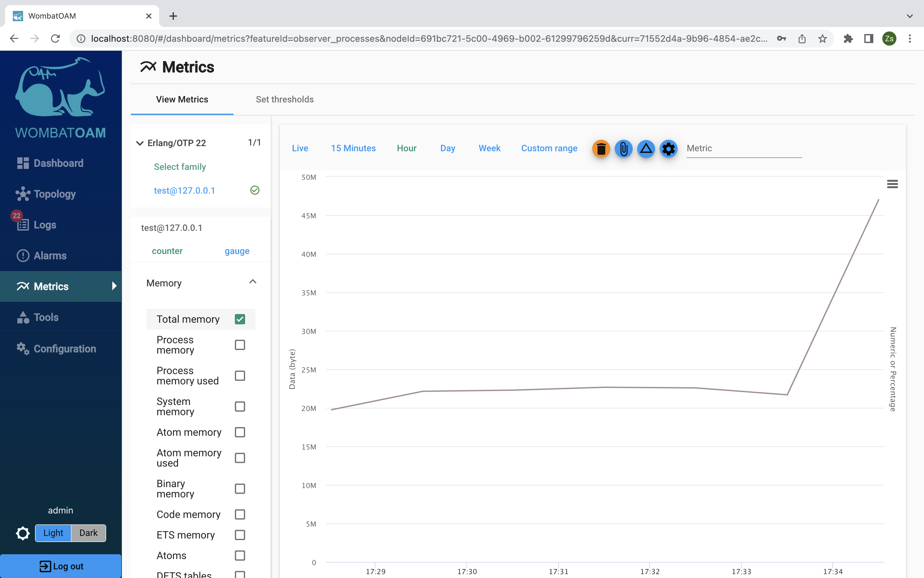Select the counter metric type tab
The image size is (924, 578).
coord(167,251)
